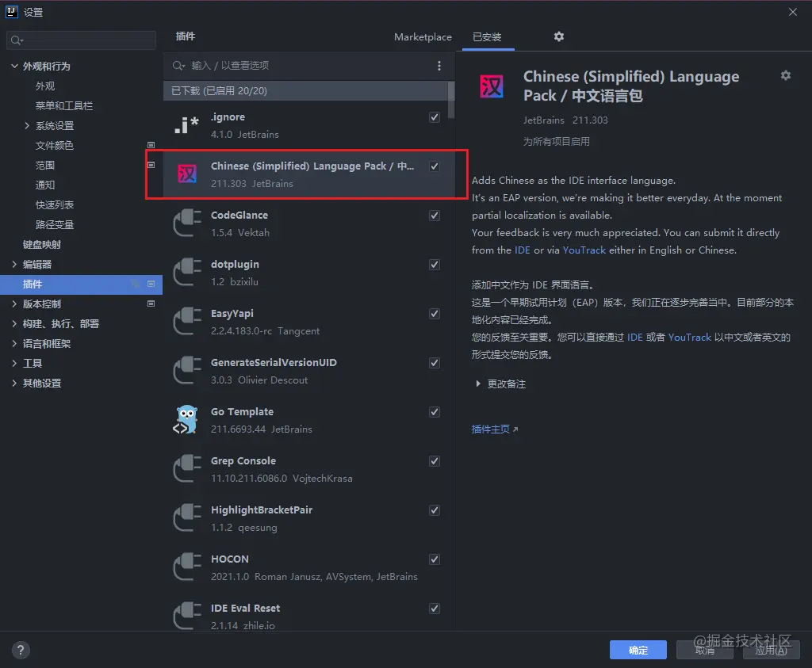
Task: Expand 构建、执行、部署 tree node
Action: coord(14,323)
